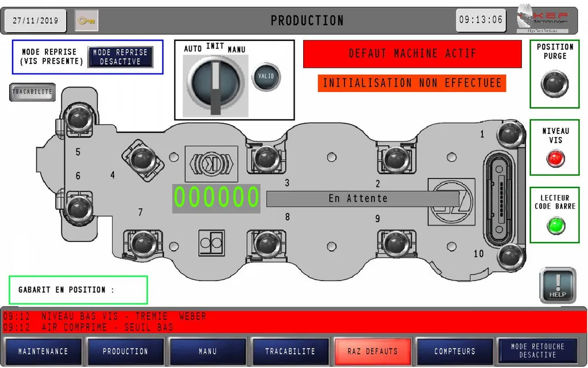The height and width of the screenshot is (368, 588).
Task: Select screw position 1 on the part
Action: pyautogui.click(x=509, y=135)
